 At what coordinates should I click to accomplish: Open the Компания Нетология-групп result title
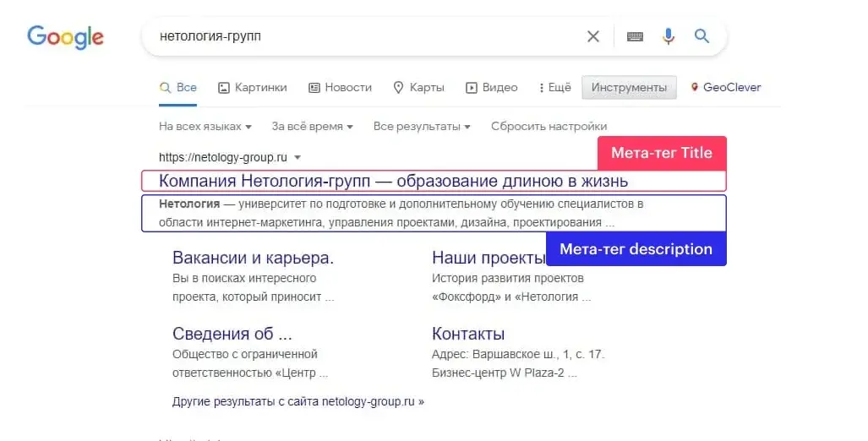[394, 181]
